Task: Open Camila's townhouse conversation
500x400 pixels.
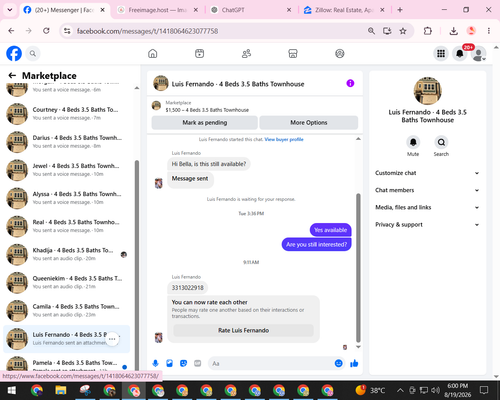Action: pyautogui.click(x=67, y=310)
